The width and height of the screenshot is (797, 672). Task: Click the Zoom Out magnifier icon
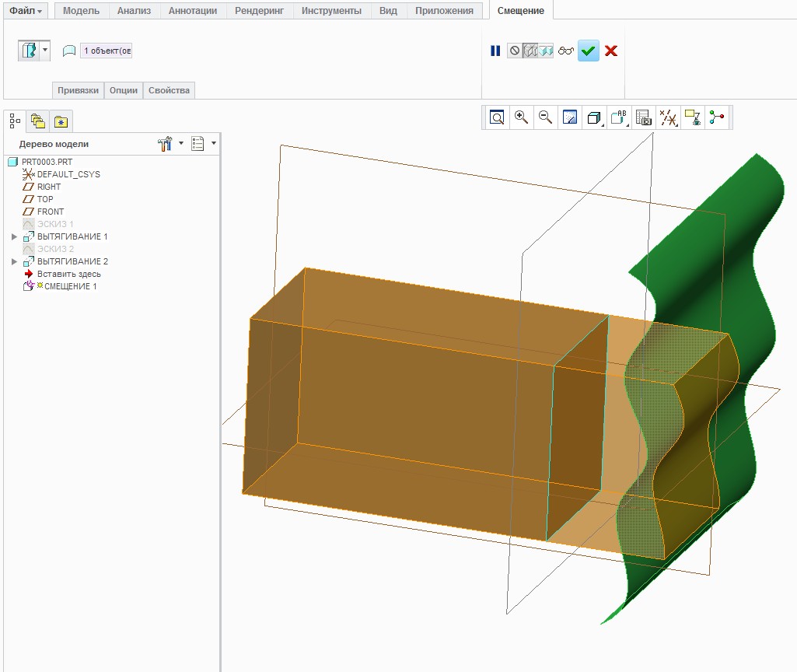click(x=545, y=117)
